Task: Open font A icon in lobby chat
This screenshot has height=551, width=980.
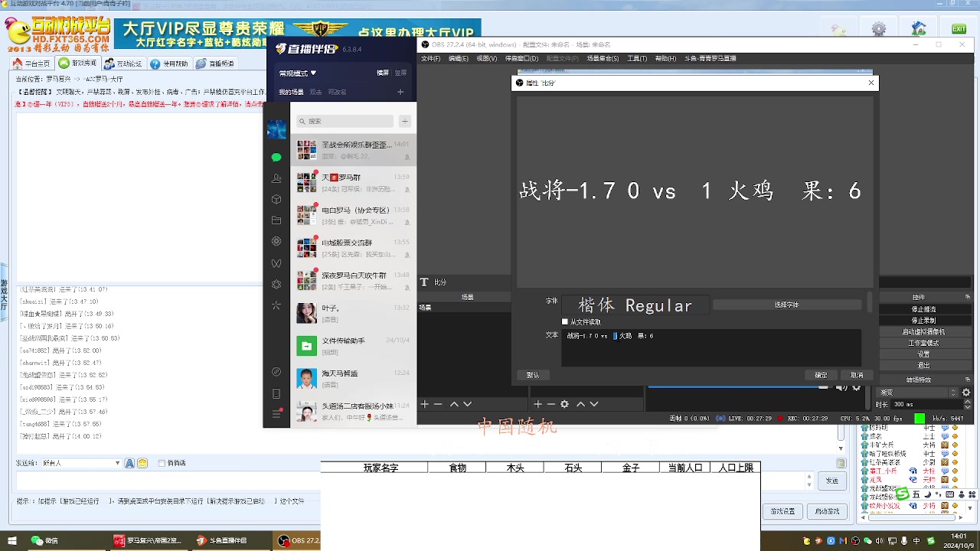Action: coord(129,463)
